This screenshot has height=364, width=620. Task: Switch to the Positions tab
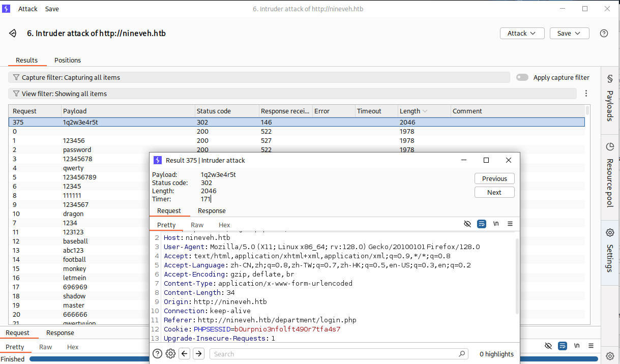point(68,60)
